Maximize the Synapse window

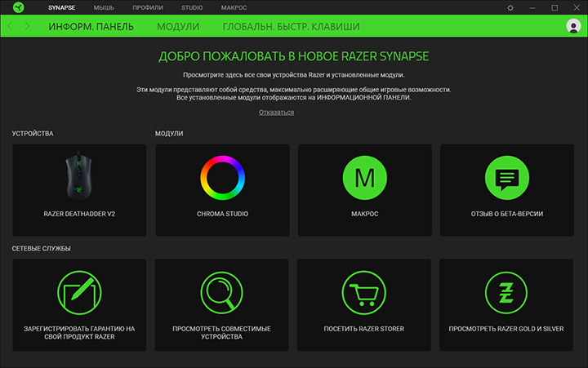(x=555, y=7)
